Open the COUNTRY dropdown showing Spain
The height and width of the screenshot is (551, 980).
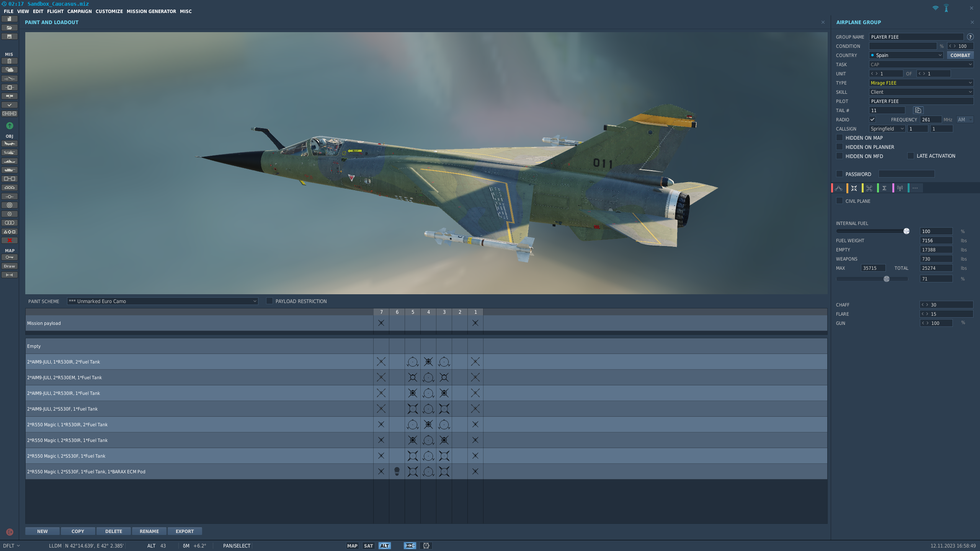pyautogui.click(x=906, y=55)
